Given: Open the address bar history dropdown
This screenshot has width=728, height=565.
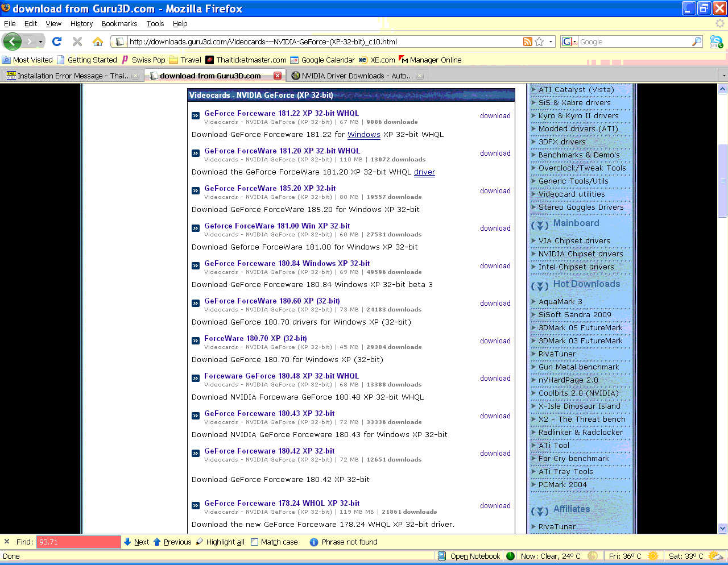Looking at the screenshot, I should tap(551, 41).
